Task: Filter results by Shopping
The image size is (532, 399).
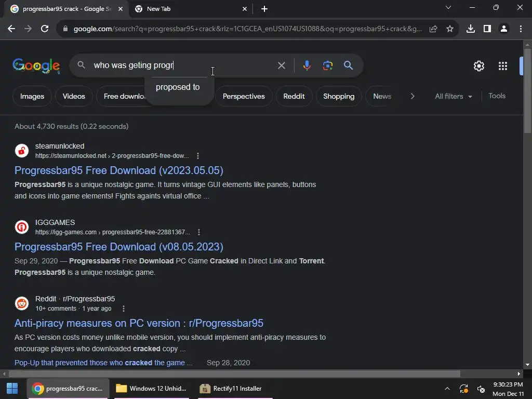Action: (x=339, y=96)
